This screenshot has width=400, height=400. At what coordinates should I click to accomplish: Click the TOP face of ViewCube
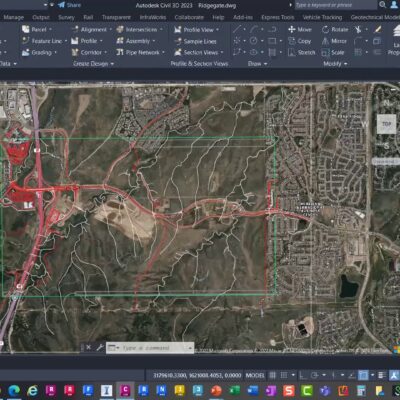pyautogui.click(x=386, y=124)
